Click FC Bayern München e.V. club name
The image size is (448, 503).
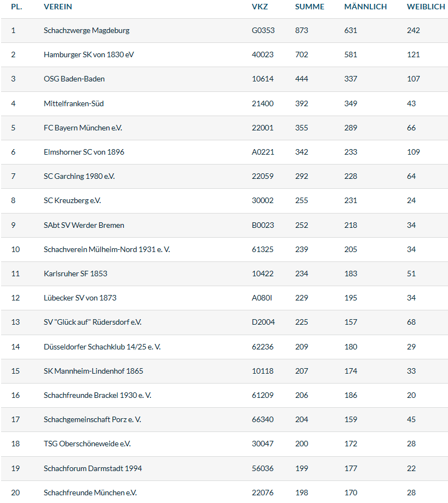tap(83, 128)
